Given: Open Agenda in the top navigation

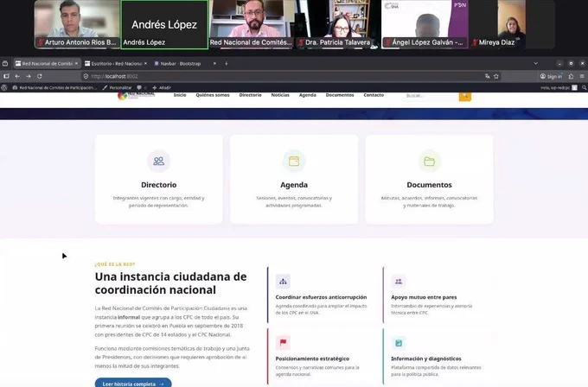Looking at the screenshot, I should (x=308, y=95).
